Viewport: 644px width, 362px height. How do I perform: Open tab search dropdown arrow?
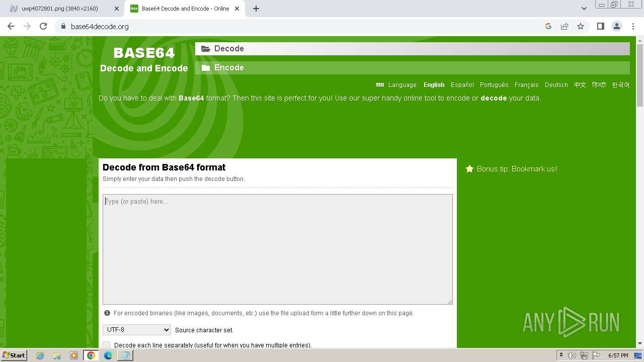(584, 9)
